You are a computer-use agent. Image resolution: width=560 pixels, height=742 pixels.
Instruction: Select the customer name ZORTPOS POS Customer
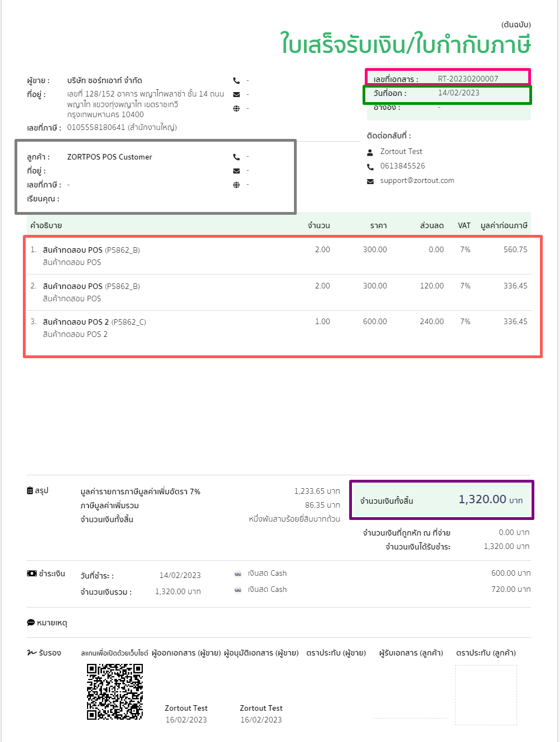click(109, 157)
